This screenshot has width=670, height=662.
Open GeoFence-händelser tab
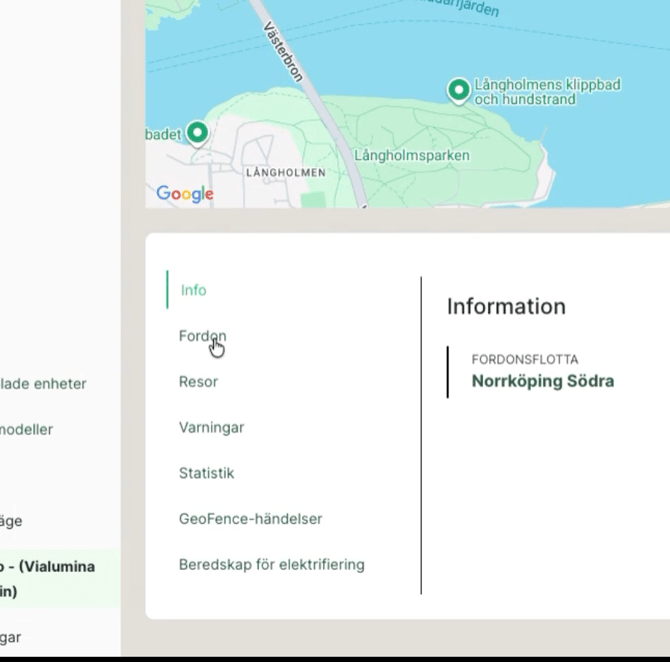coord(250,519)
